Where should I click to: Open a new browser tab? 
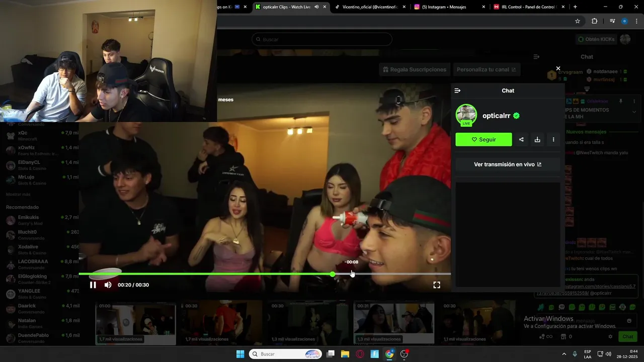click(575, 7)
